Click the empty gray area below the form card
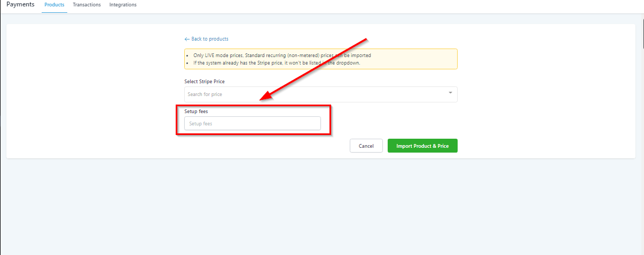The height and width of the screenshot is (255, 644). point(320,208)
